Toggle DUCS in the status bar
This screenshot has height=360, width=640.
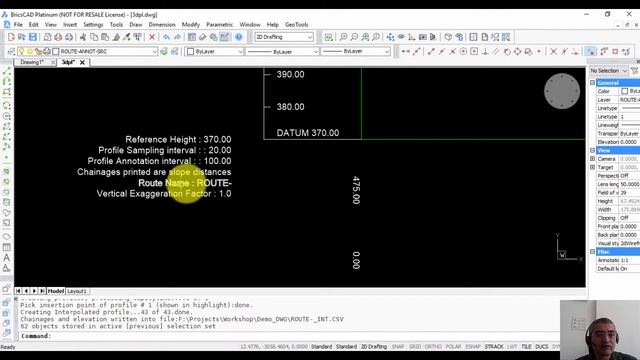point(542,347)
